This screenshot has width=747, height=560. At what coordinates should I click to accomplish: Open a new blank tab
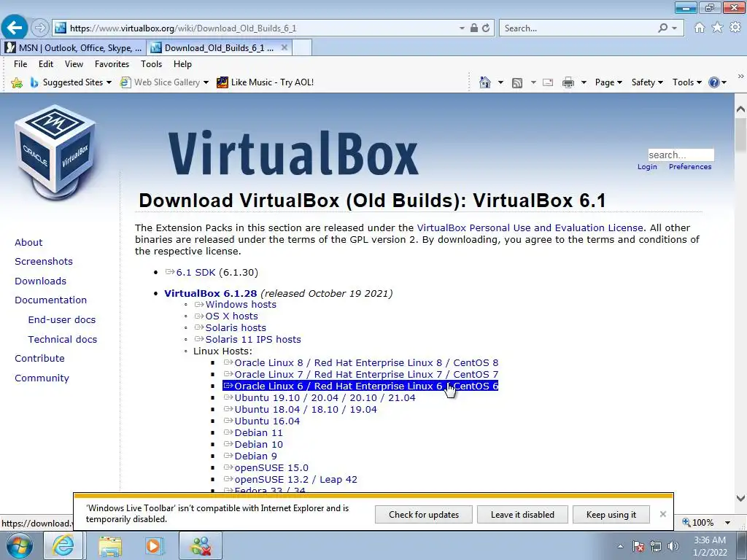coord(302,47)
